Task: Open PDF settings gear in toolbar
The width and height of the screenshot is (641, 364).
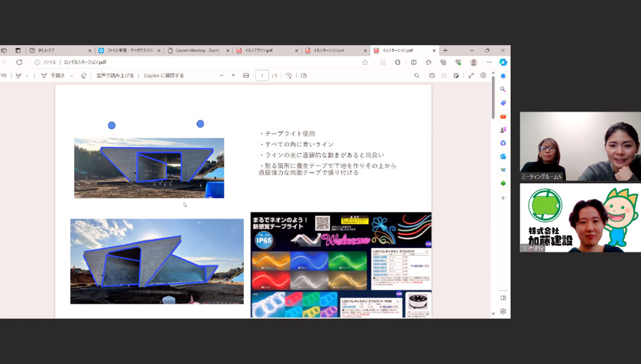Action: (483, 75)
